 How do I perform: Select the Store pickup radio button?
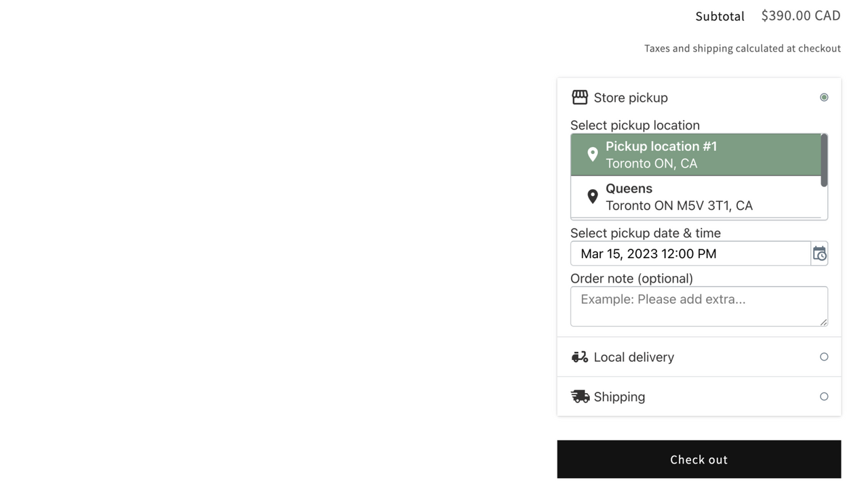pos(824,98)
